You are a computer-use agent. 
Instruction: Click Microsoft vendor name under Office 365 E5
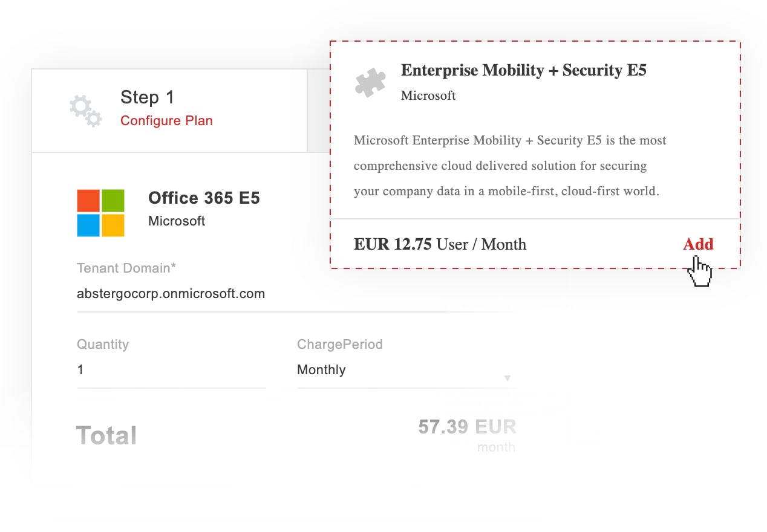click(177, 221)
